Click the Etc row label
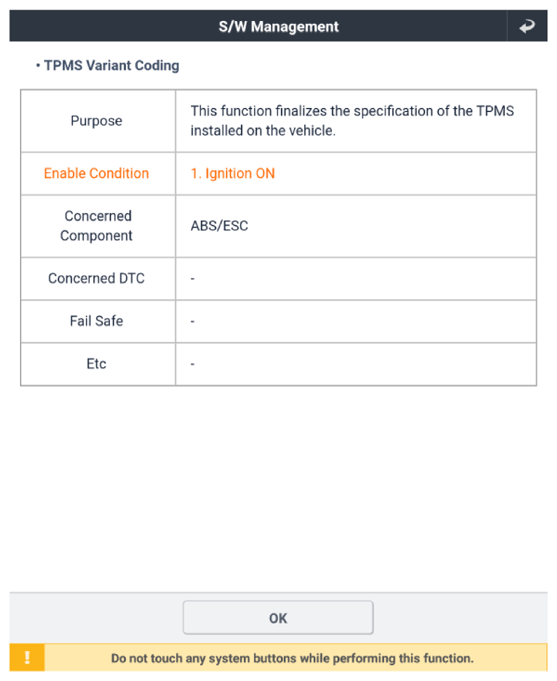Screen dimensions: 557x681 [x=96, y=364]
